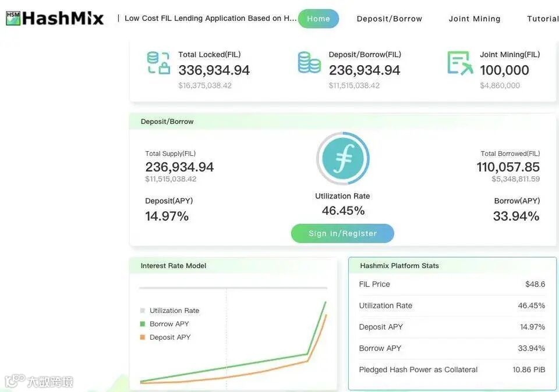Click the Total Supply(FIL) label
Image resolution: width=559 pixels, height=392 pixels.
tap(170, 154)
